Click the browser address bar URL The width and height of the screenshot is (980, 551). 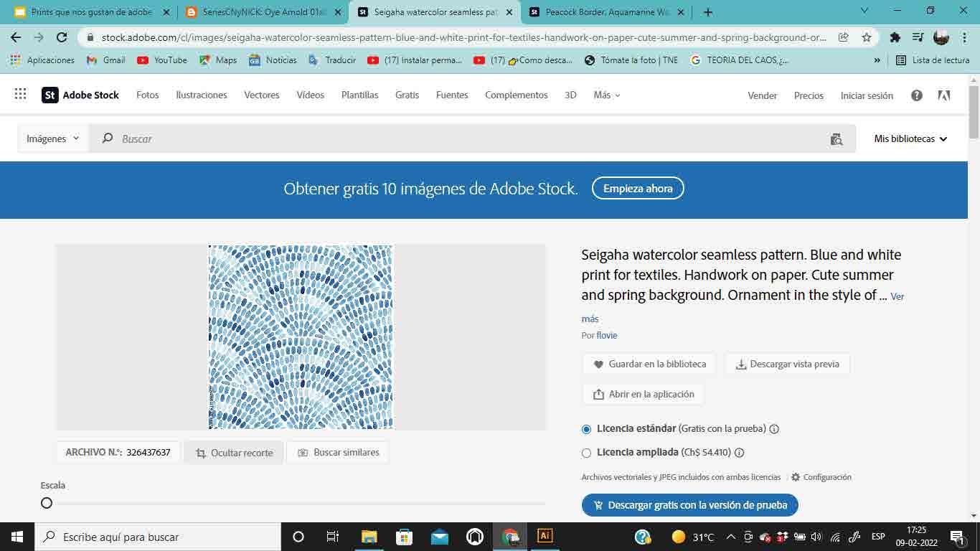pyautogui.click(x=465, y=37)
